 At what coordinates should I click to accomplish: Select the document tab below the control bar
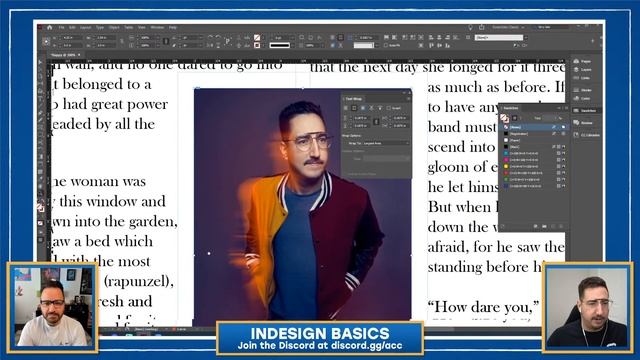coord(65,55)
